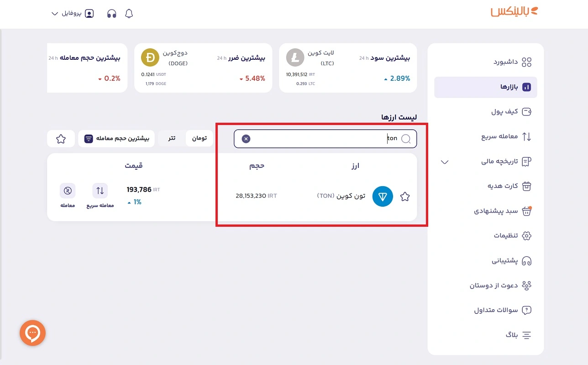Open the notifications bell icon
The width and height of the screenshot is (588, 365).
129,14
